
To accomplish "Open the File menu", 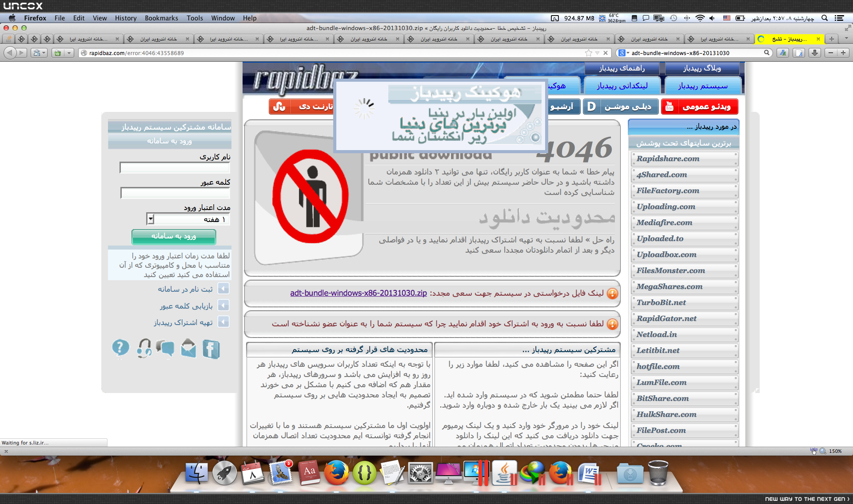I will pos(60,18).
